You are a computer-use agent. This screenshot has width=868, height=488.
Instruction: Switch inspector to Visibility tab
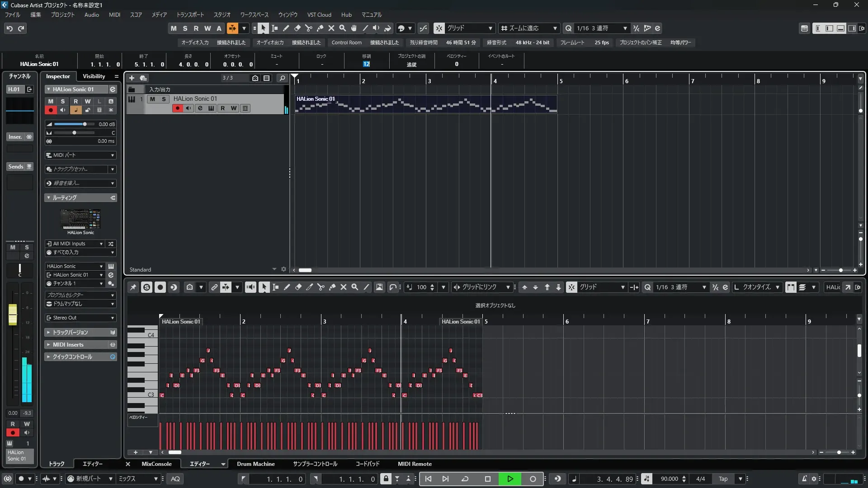pyautogui.click(x=94, y=76)
